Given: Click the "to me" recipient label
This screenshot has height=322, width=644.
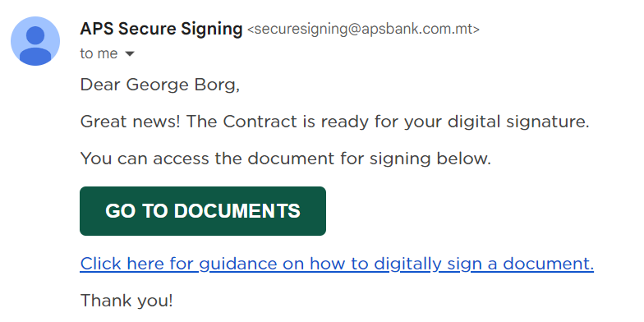Looking at the screenshot, I should click(99, 54).
